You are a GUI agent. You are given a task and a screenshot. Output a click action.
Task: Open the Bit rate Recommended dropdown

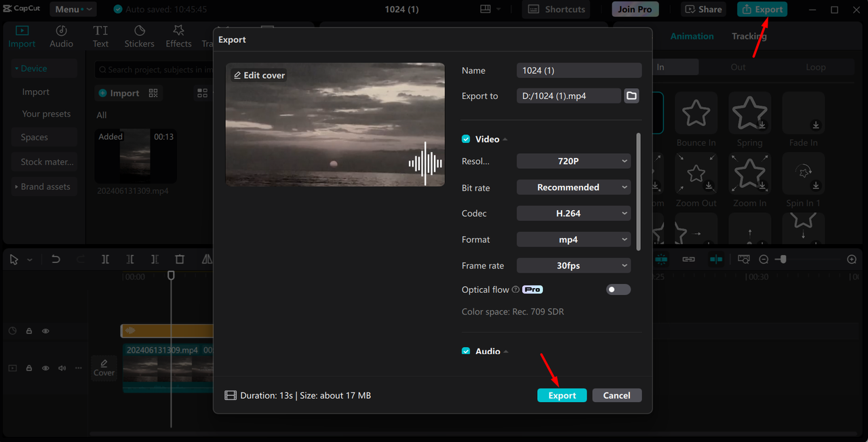pos(574,187)
